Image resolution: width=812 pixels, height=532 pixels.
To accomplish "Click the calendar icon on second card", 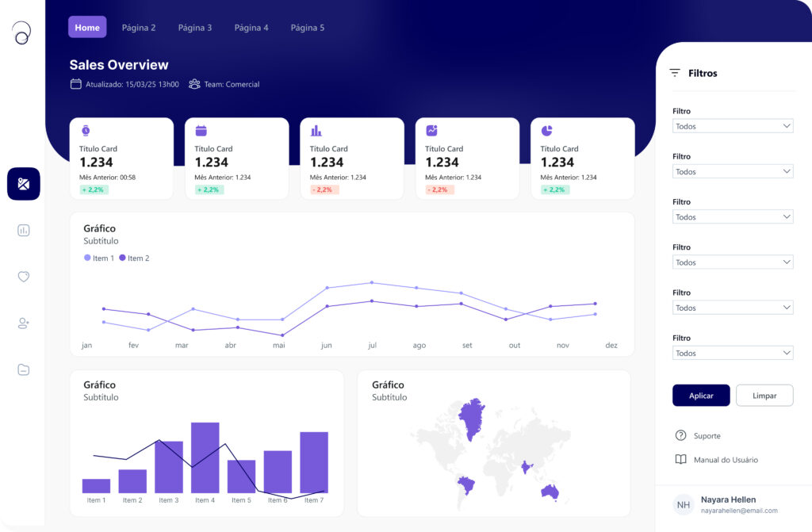I will pyautogui.click(x=201, y=131).
